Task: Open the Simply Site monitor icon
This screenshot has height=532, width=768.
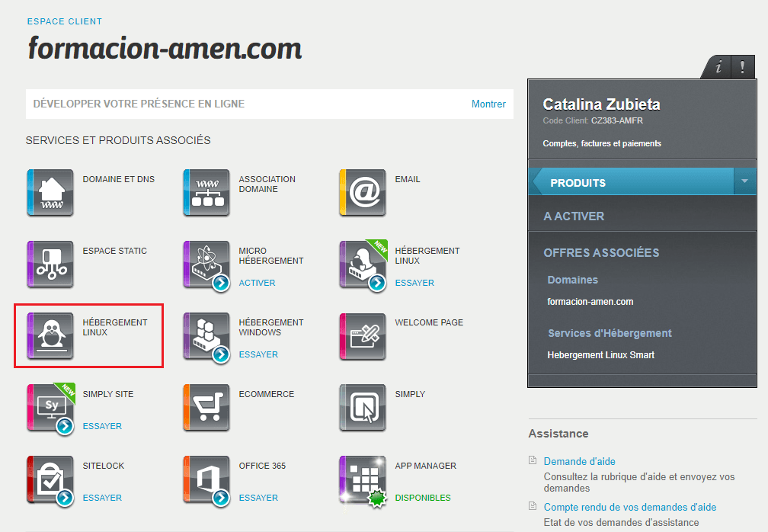Action: pyautogui.click(x=50, y=407)
